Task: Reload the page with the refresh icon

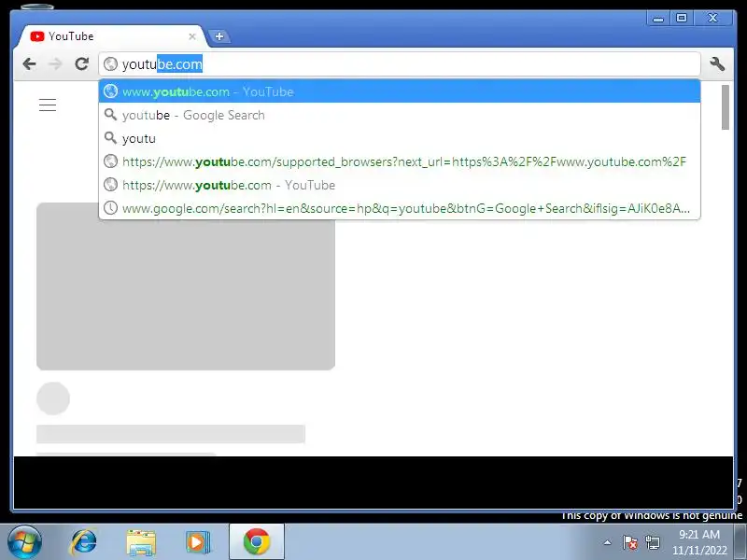Action: [82, 63]
